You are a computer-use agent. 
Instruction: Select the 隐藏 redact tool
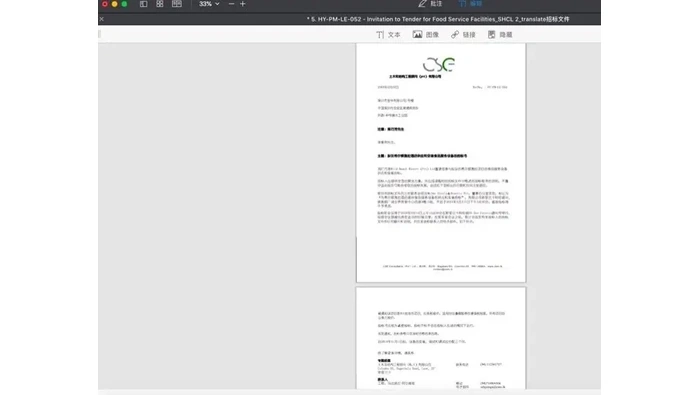point(500,35)
